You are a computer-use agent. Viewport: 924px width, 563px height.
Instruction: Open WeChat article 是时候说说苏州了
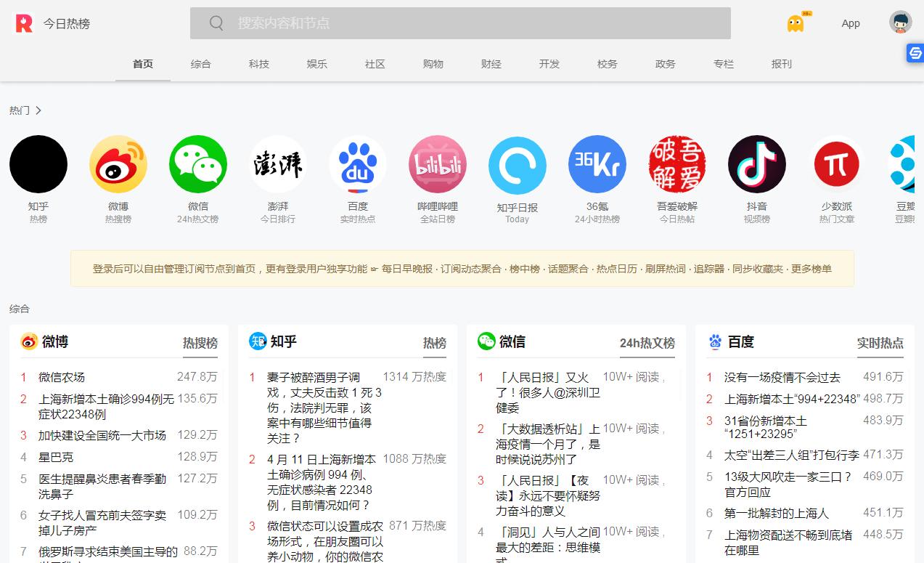(548, 444)
